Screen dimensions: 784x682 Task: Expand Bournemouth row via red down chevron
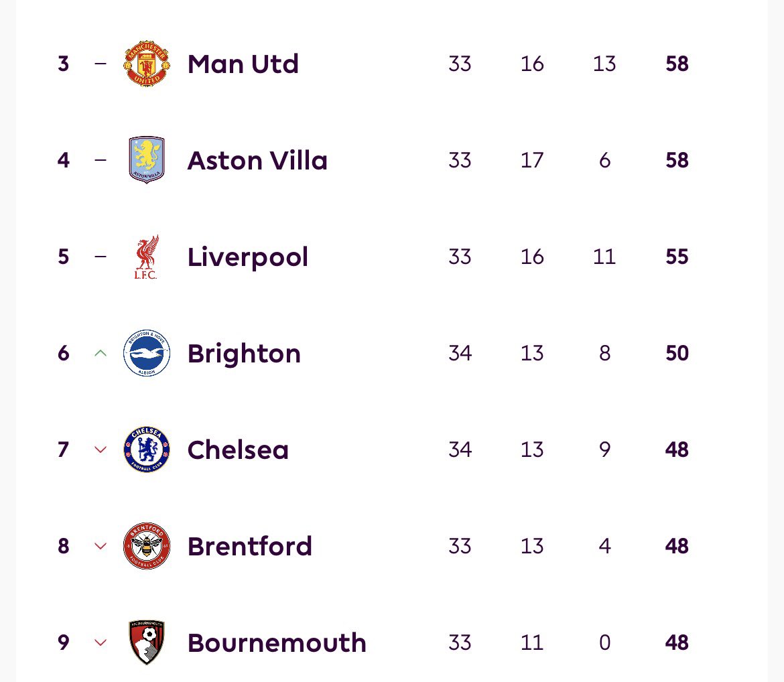pyautogui.click(x=101, y=642)
